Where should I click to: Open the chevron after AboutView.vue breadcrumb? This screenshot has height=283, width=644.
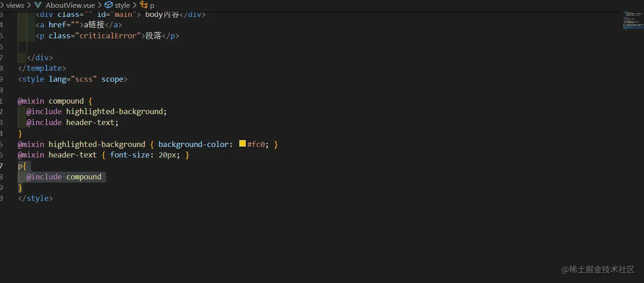pyautogui.click(x=100, y=5)
